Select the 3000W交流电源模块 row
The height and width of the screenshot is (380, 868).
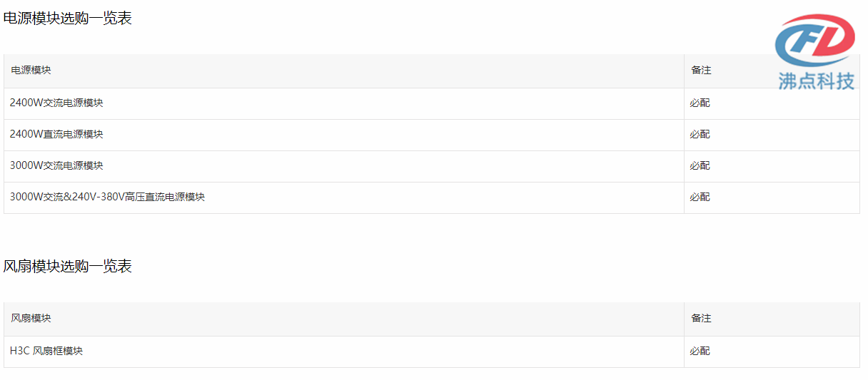point(432,166)
